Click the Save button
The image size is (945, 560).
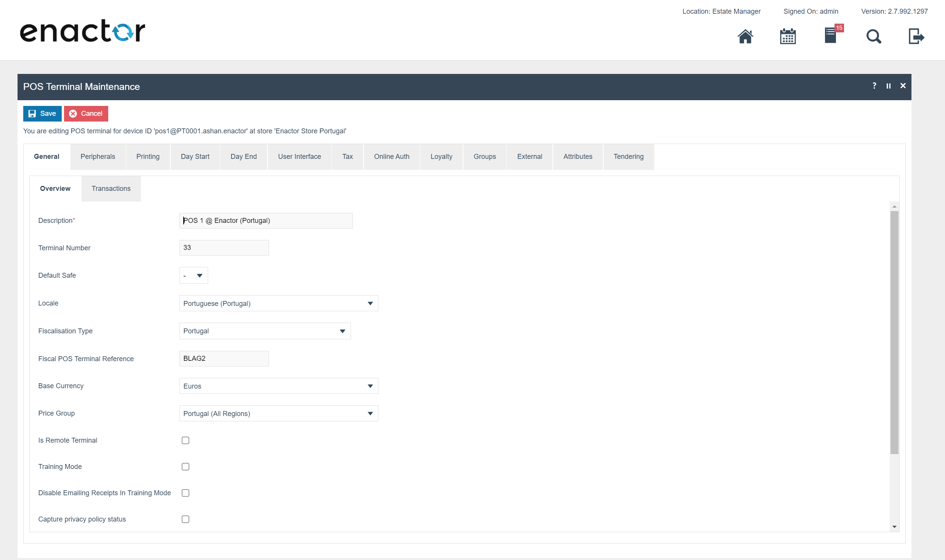42,114
